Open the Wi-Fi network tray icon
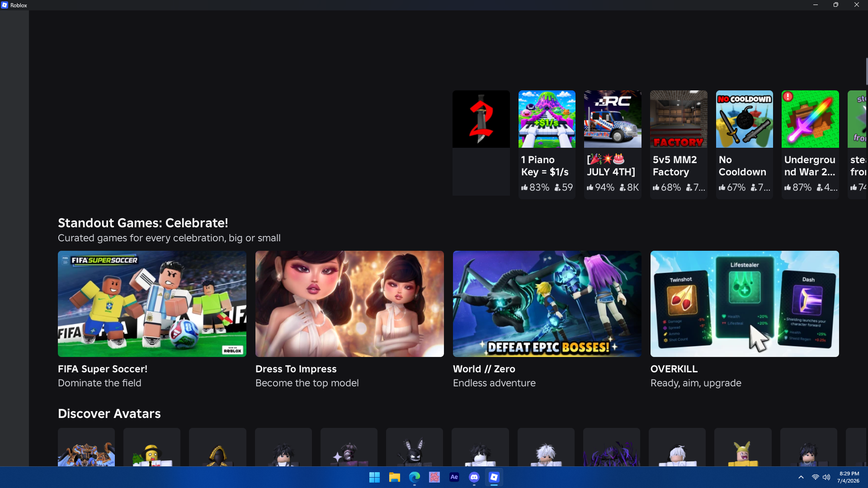Image resolution: width=868 pixels, height=488 pixels. click(x=815, y=477)
